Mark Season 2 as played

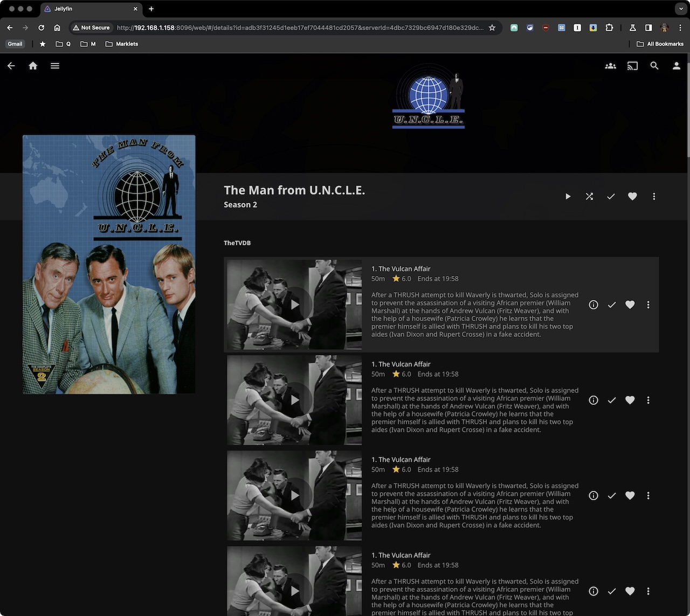tap(611, 197)
